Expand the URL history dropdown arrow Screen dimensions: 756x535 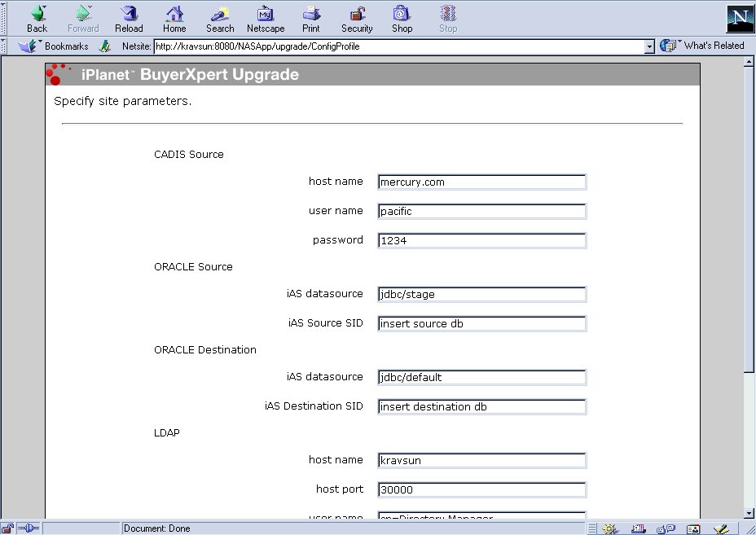[x=649, y=46]
